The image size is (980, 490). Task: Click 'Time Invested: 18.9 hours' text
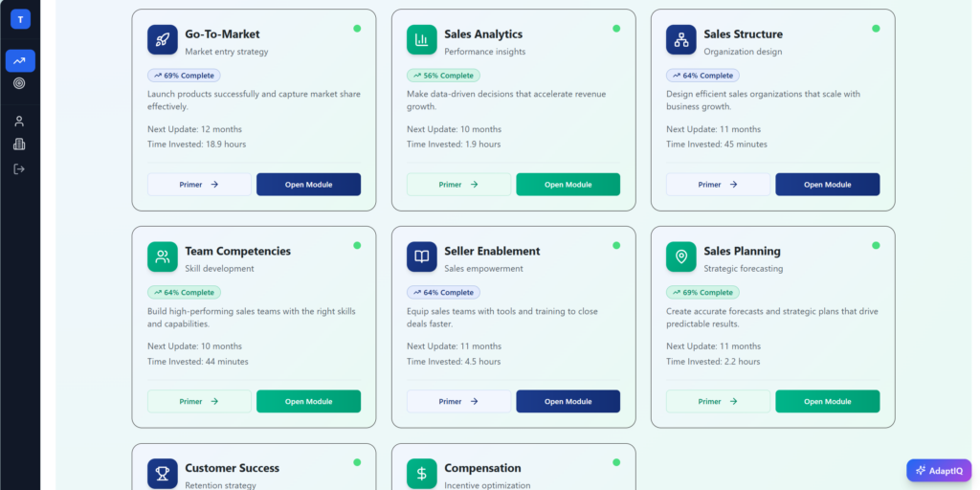click(197, 145)
